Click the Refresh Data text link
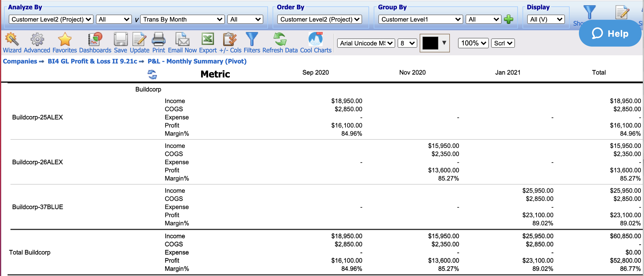Screen dimensions: 644x276 tap(280, 50)
